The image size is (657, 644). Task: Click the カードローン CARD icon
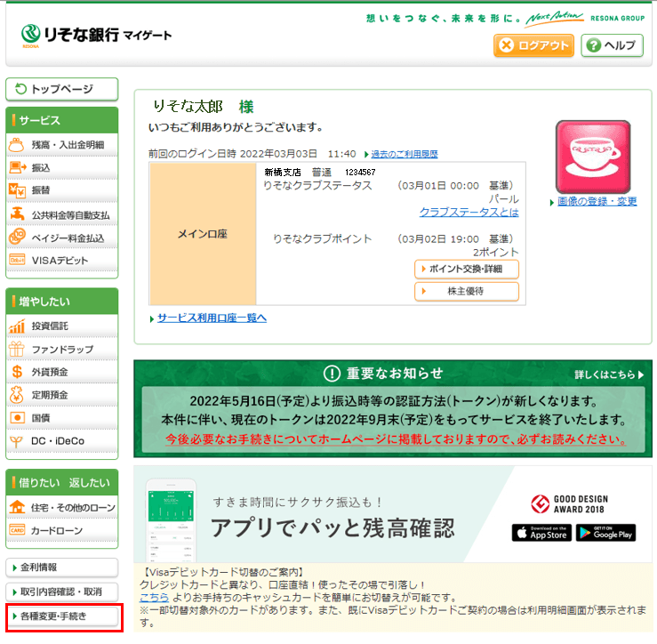coord(17,530)
